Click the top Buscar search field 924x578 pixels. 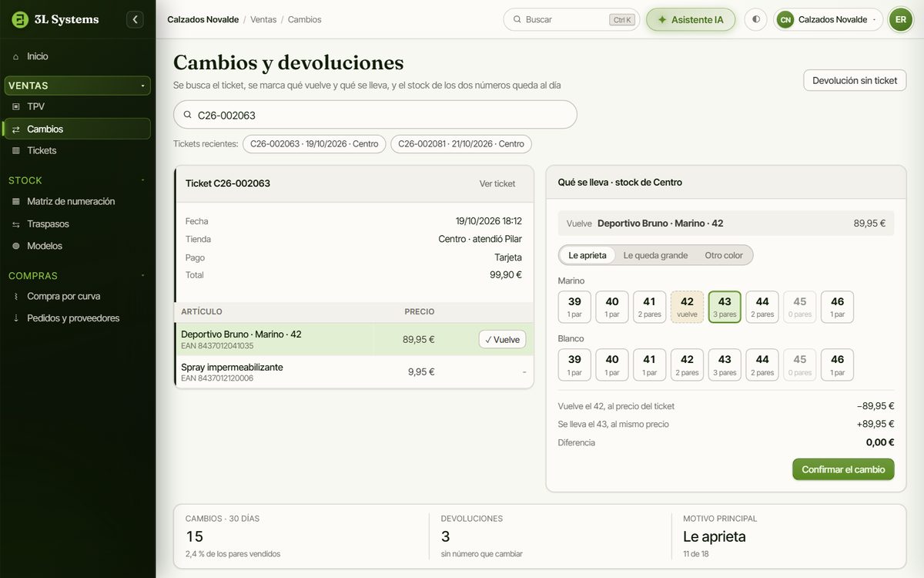(x=571, y=19)
